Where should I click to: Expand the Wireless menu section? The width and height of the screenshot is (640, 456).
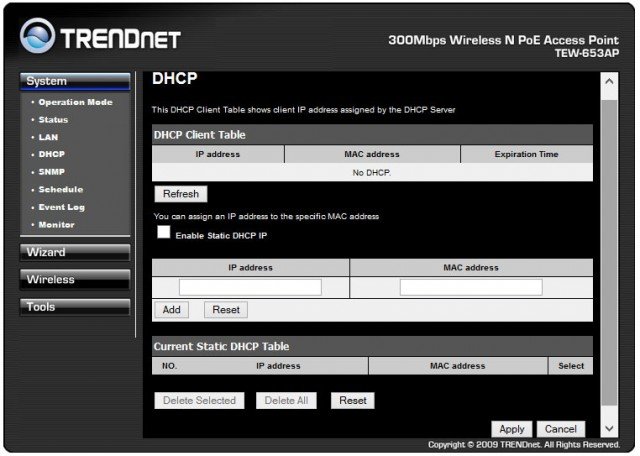[x=75, y=279]
